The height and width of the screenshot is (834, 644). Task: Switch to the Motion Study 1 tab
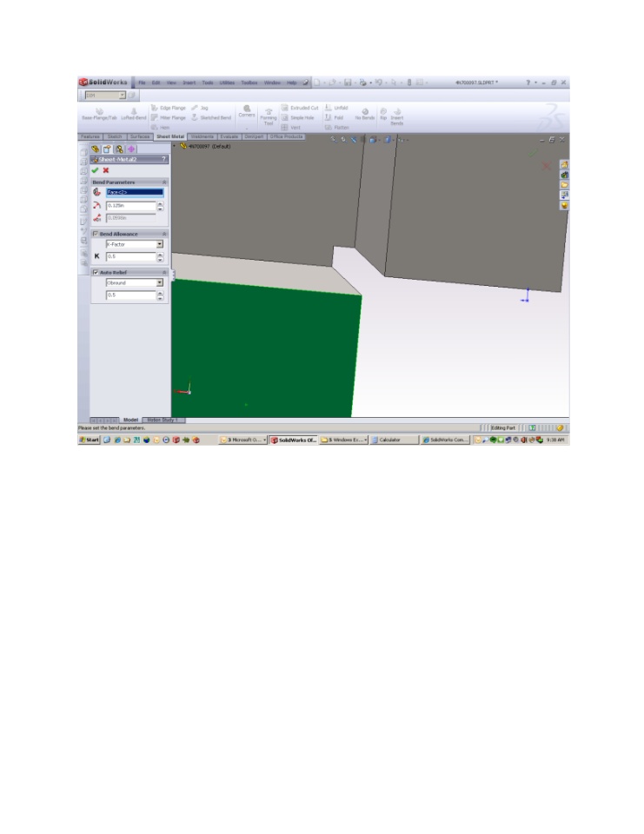tap(163, 420)
